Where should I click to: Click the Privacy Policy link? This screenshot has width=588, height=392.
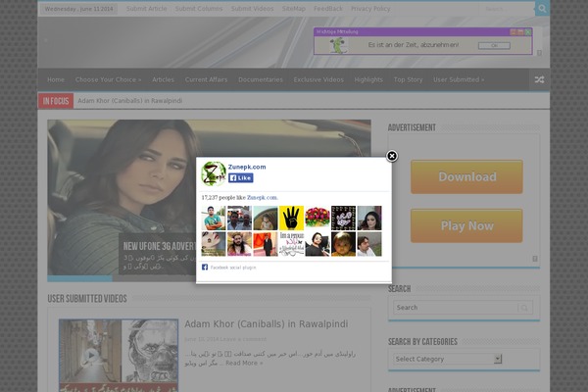(x=370, y=8)
